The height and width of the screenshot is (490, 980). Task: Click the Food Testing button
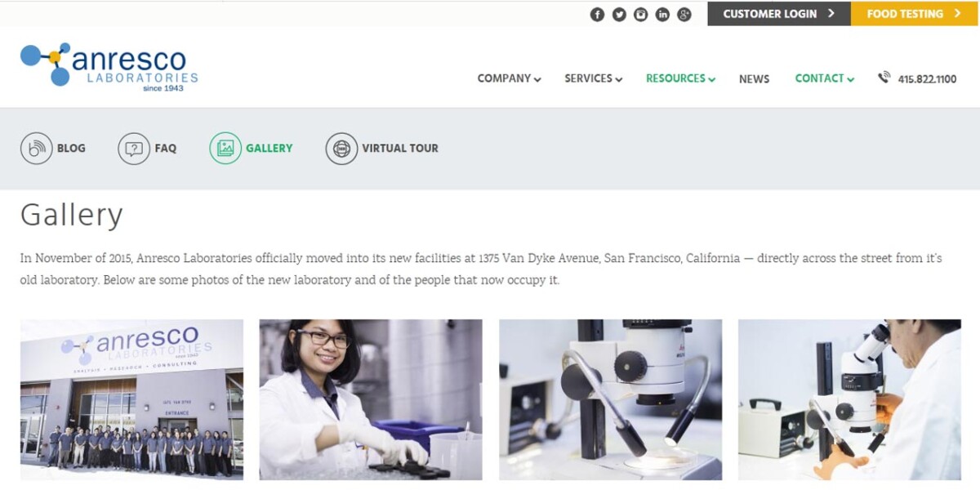pyautogui.click(x=914, y=14)
